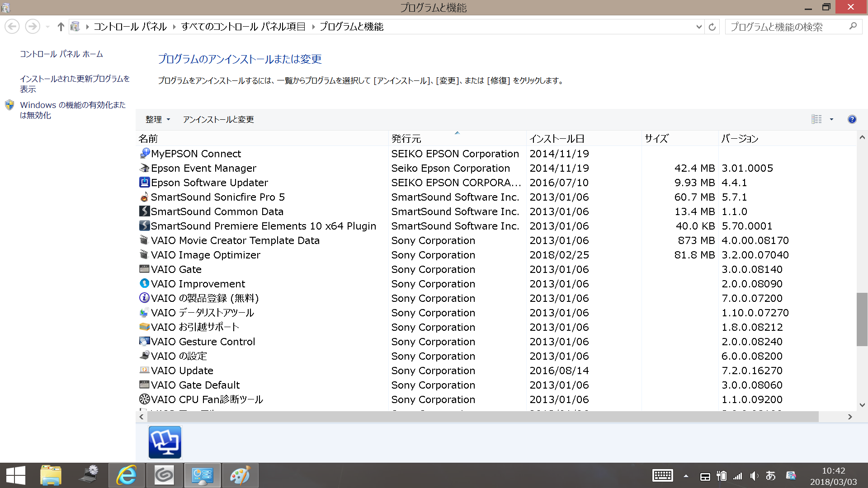Open コントロール パネル ホーム link
Image resolution: width=868 pixels, height=488 pixels.
61,54
